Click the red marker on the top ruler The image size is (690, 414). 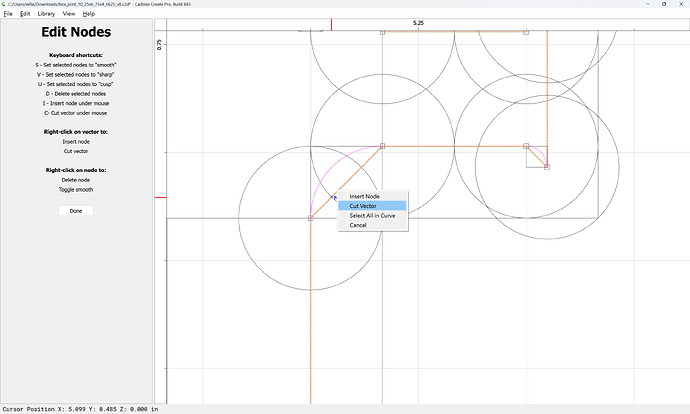331,25
